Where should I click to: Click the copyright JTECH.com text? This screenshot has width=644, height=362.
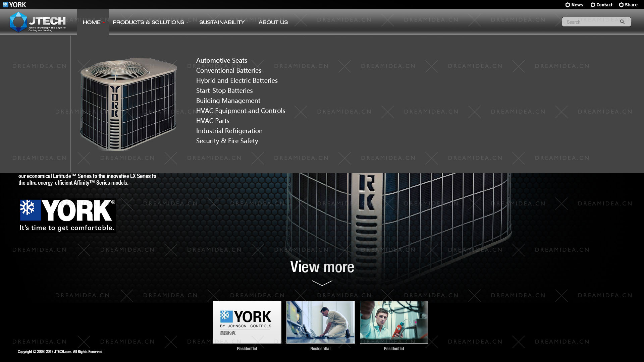60,352
